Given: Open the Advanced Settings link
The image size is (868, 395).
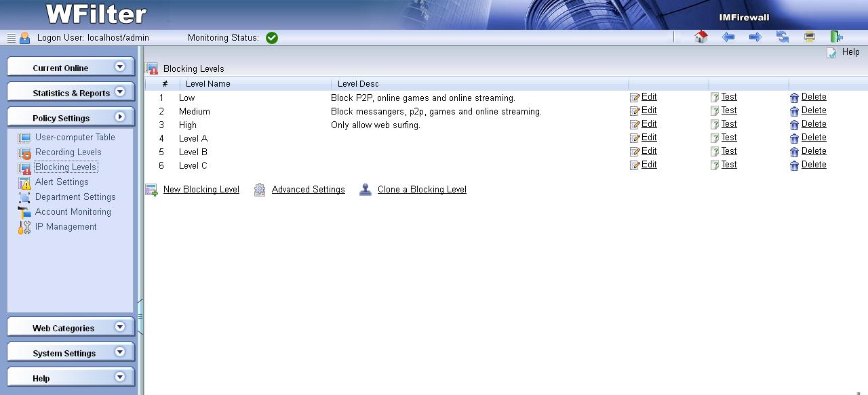Looking at the screenshot, I should click(x=308, y=190).
